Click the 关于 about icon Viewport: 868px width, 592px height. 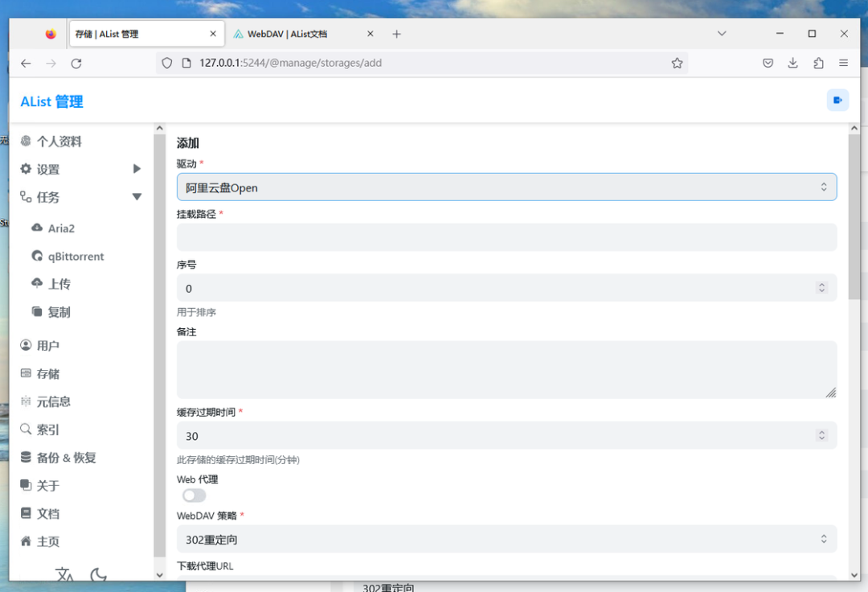(26, 485)
